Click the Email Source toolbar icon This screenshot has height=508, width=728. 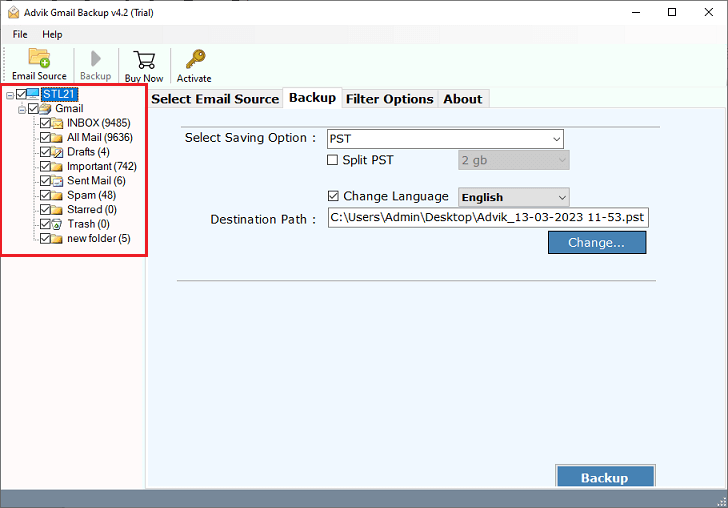coord(39,58)
